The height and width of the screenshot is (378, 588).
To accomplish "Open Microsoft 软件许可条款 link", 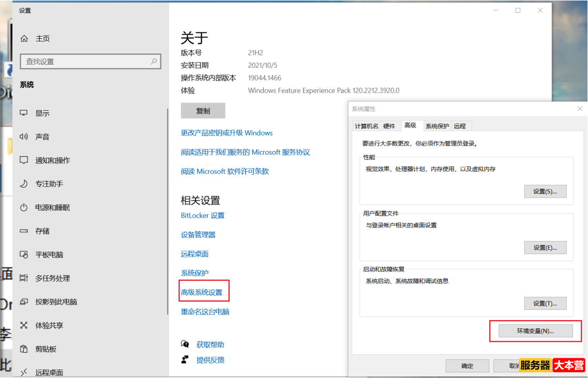I will point(224,171).
